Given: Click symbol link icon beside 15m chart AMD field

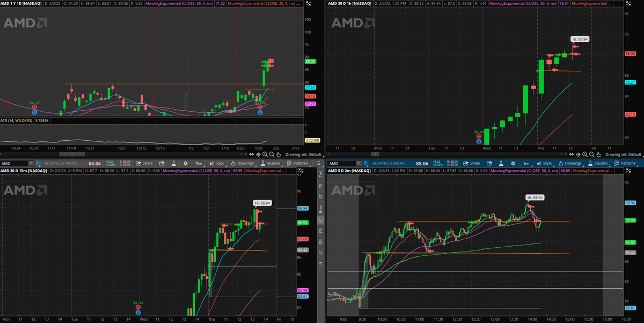Looking at the screenshot, I should [38, 163].
